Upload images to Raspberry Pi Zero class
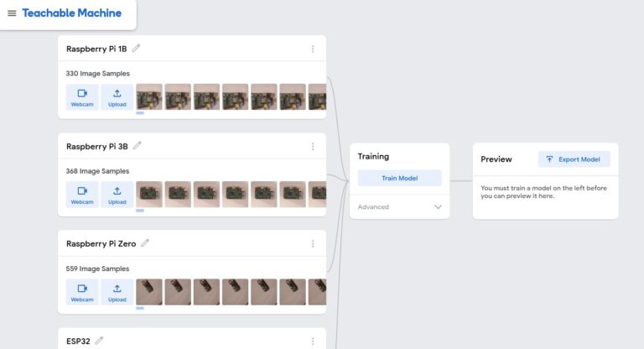 pos(117,292)
